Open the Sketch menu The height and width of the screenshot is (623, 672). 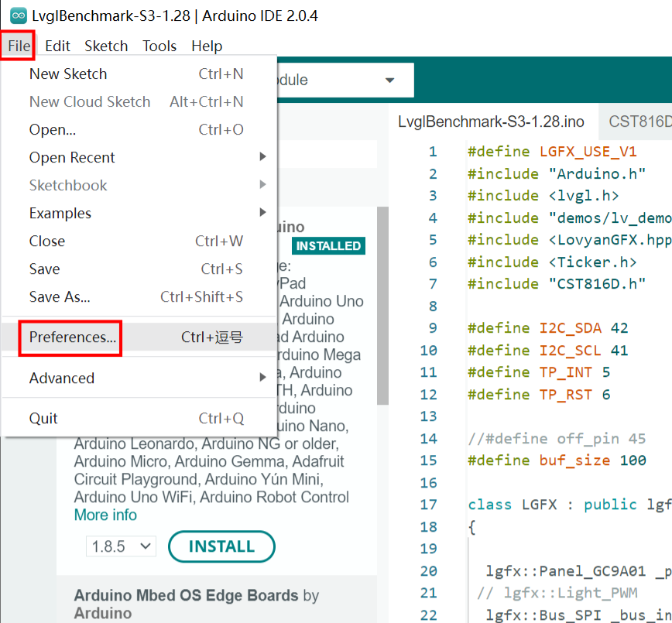point(106,46)
